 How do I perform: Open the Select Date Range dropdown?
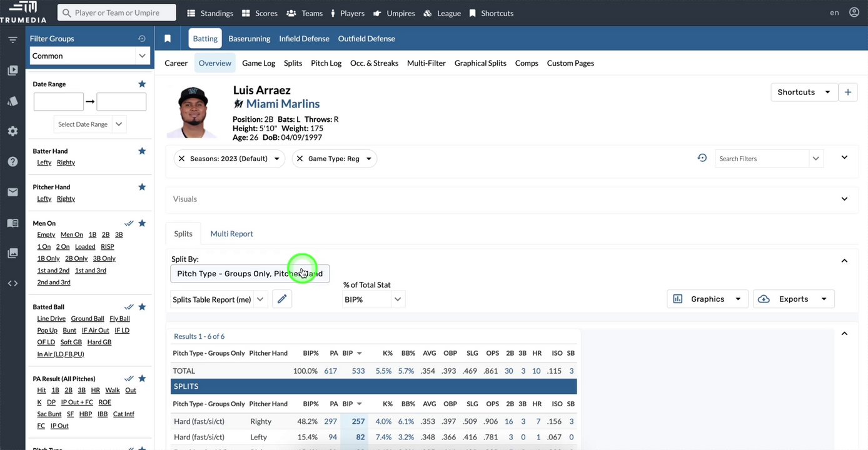coord(90,124)
